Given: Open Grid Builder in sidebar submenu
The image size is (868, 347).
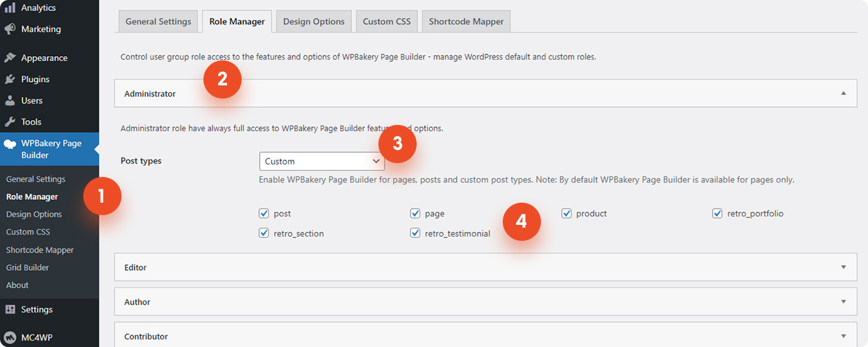Looking at the screenshot, I should (x=28, y=267).
